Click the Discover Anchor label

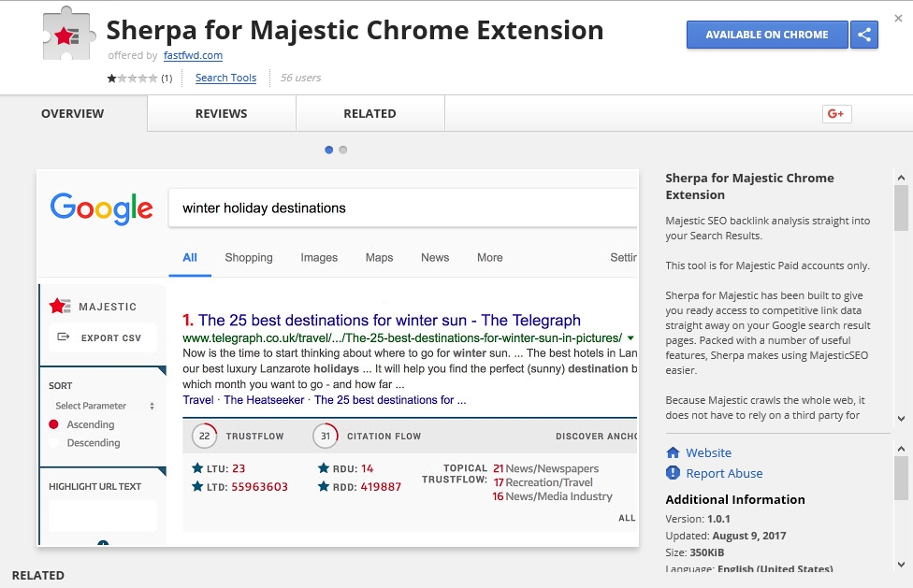point(596,437)
